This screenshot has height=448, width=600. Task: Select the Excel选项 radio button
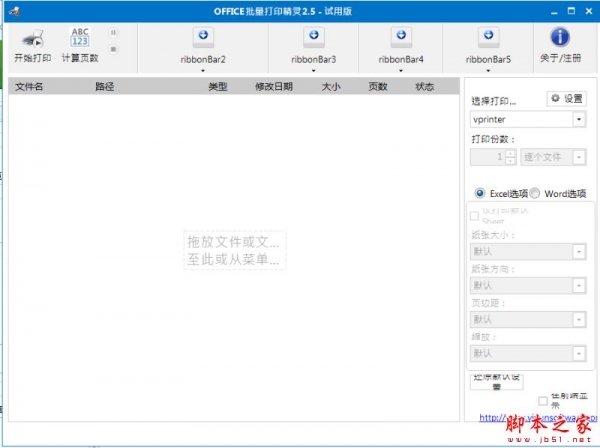click(x=479, y=193)
